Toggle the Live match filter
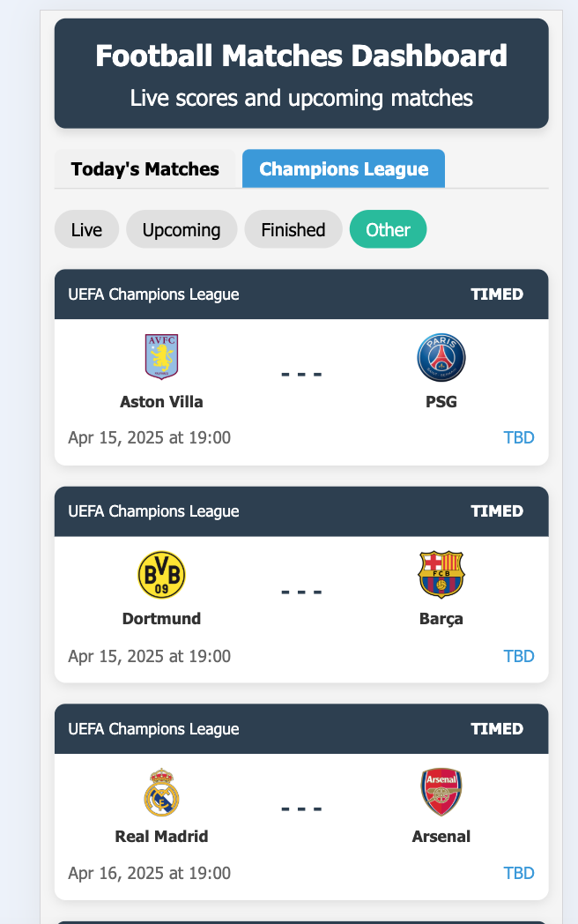The height and width of the screenshot is (924, 578). 86,228
